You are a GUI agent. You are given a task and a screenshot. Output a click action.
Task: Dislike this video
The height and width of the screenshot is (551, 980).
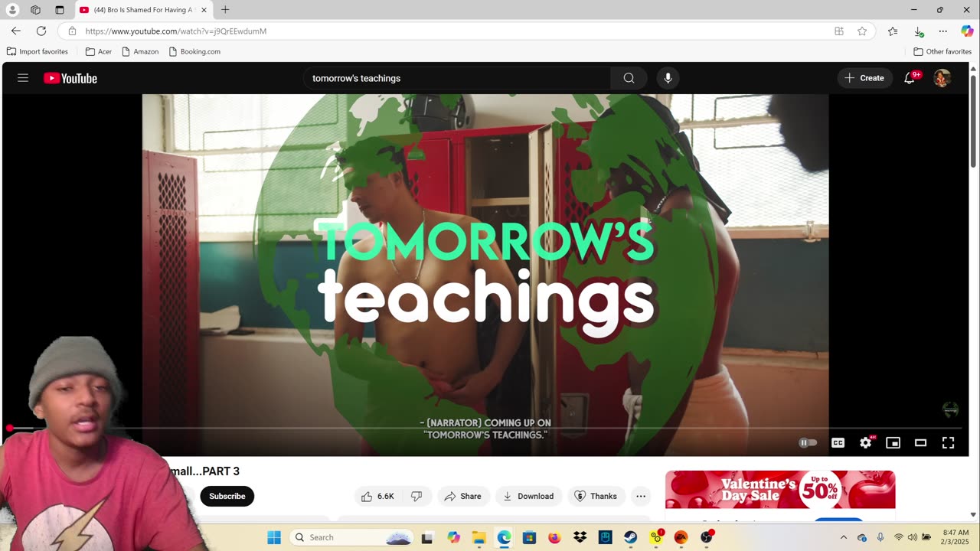(x=416, y=496)
